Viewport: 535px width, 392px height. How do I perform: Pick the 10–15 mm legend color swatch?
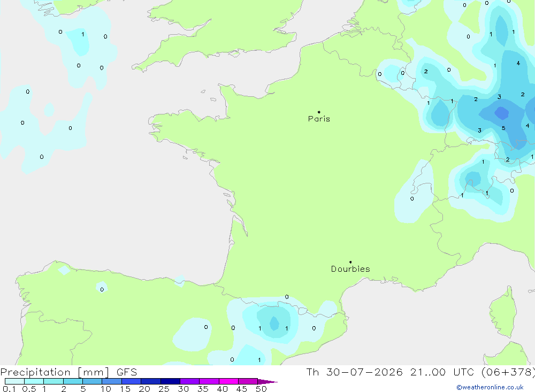[x=112, y=381]
